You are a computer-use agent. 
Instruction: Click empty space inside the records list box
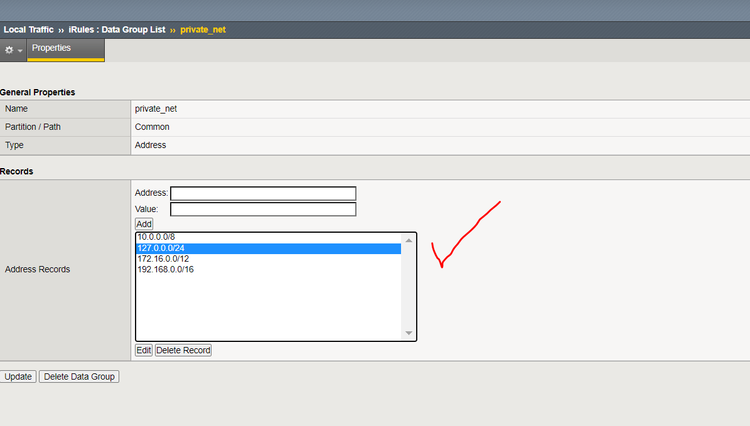(268, 305)
